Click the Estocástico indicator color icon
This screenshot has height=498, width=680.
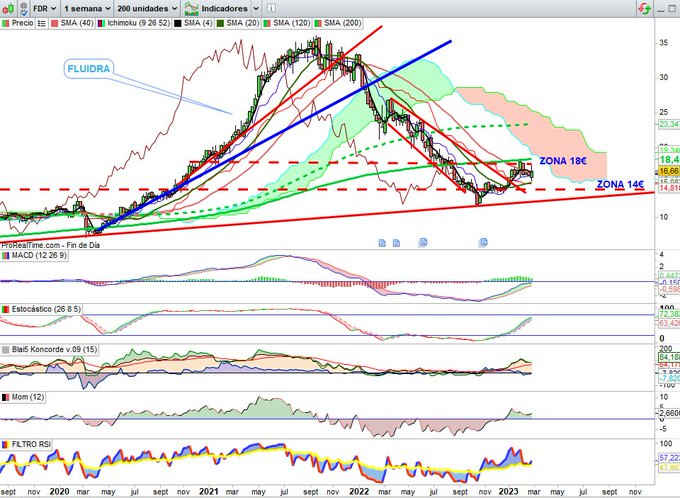6,310
